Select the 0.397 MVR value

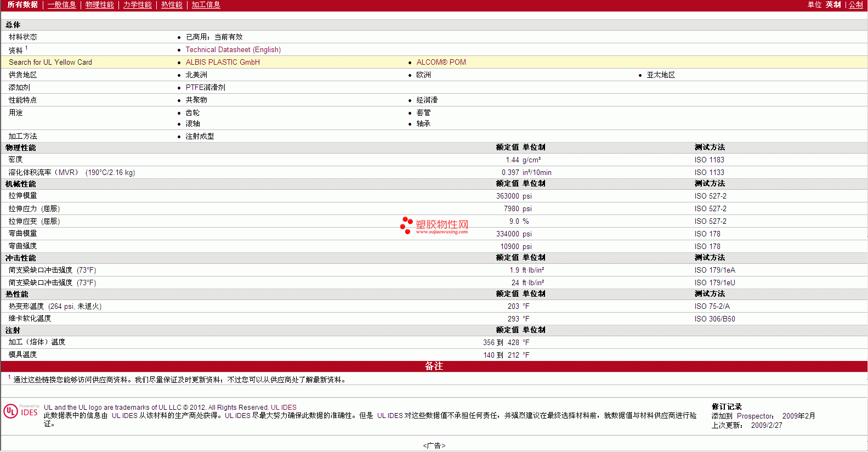[510, 172]
